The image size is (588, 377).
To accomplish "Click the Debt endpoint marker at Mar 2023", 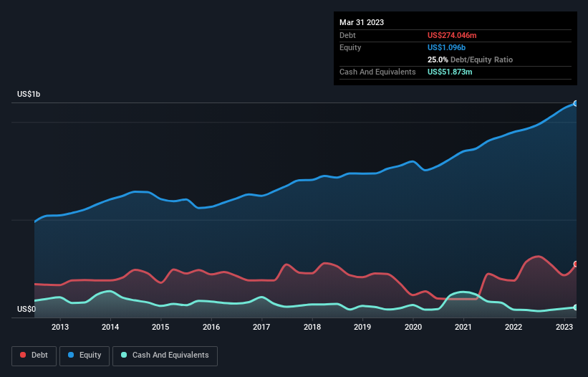I will pyautogui.click(x=576, y=264).
